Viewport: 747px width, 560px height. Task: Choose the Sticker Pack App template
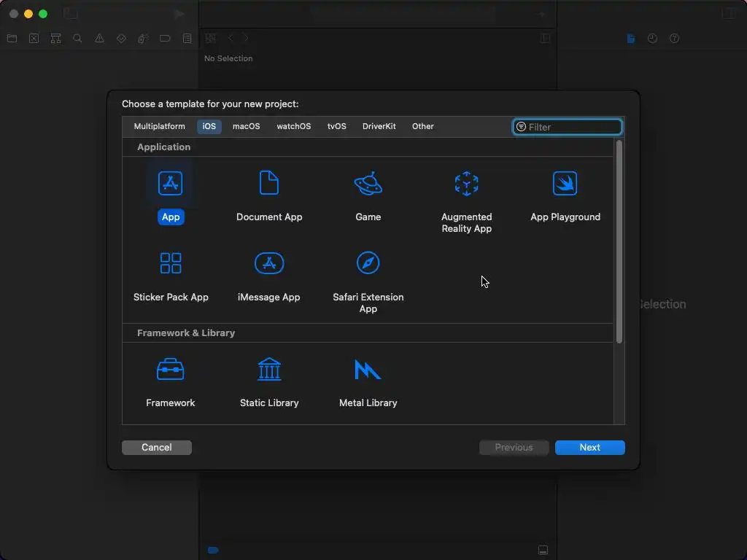pyautogui.click(x=171, y=276)
